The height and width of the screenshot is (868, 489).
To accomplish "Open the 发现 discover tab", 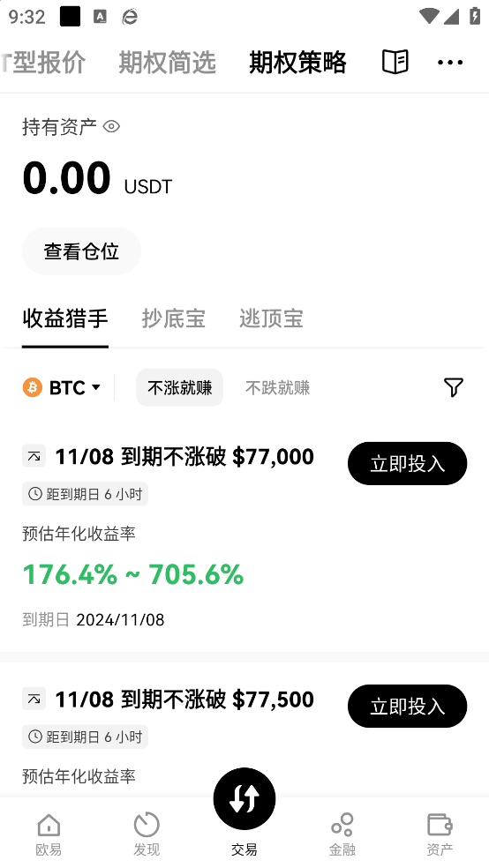I will point(147,834).
